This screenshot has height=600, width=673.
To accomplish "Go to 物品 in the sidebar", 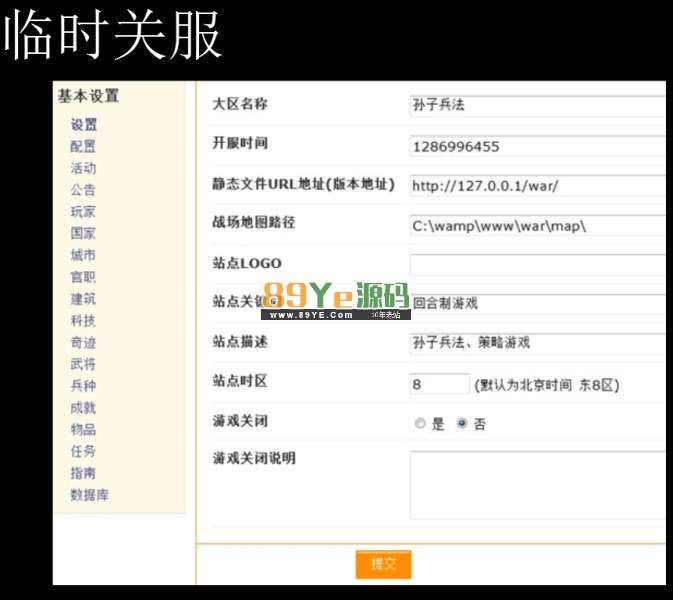I will [x=83, y=429].
